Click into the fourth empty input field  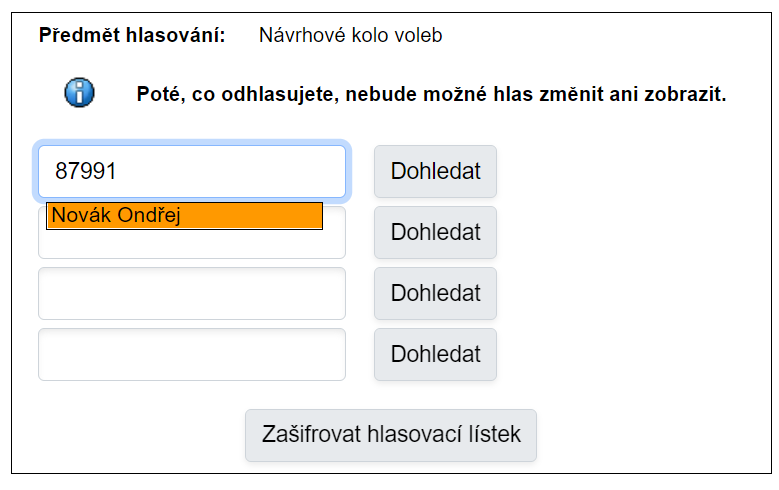coord(191,355)
